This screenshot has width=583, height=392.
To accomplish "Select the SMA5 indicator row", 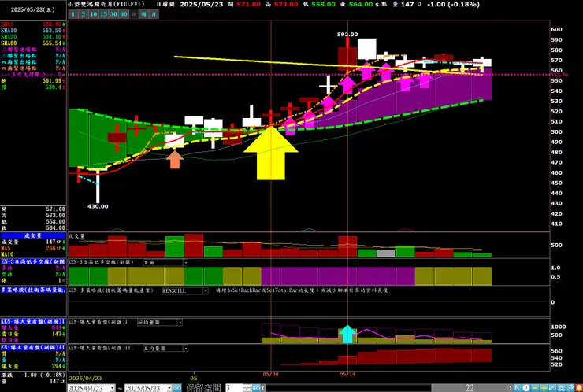I will click(x=33, y=24).
